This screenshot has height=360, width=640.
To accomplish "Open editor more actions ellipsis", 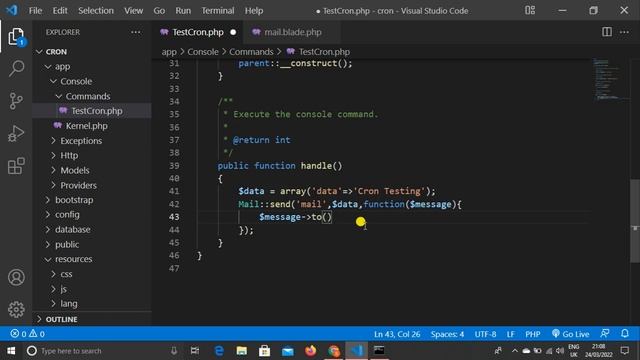I will pos(624,32).
